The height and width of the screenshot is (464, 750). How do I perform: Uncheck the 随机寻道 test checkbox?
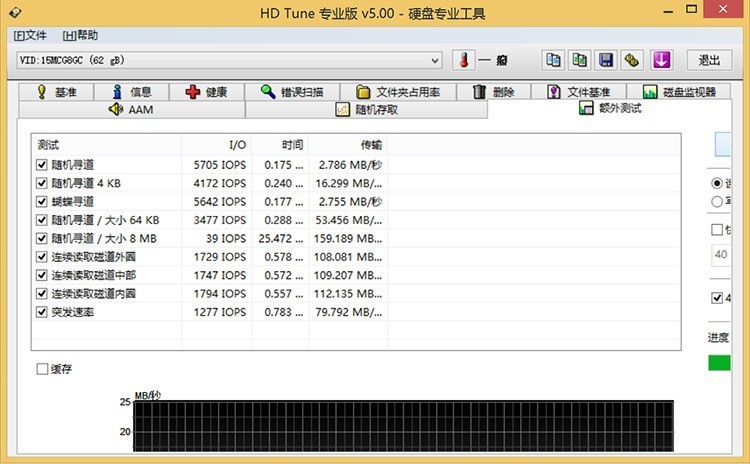42,165
